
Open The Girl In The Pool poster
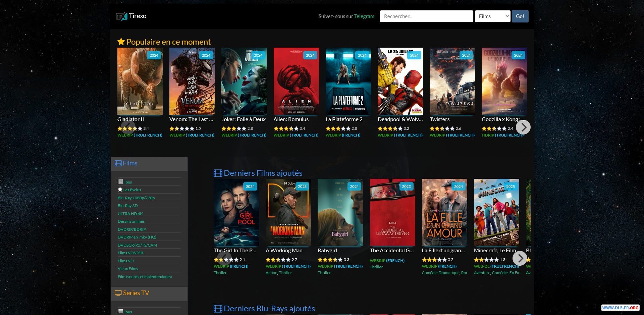coord(236,212)
